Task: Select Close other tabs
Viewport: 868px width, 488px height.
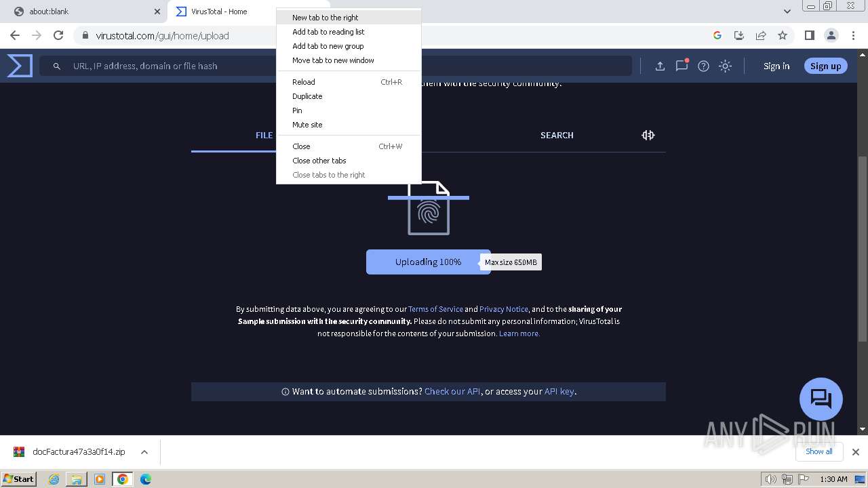Action: (x=349, y=161)
